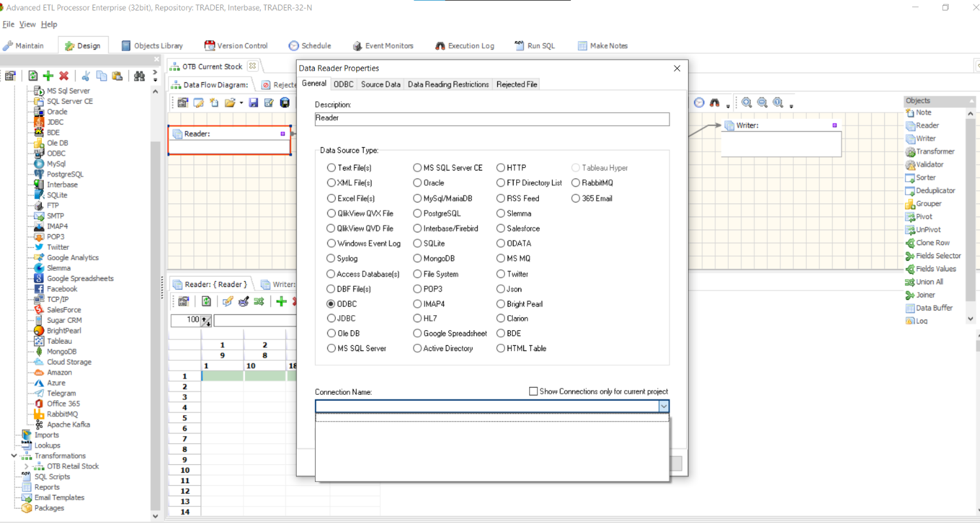The height and width of the screenshot is (523, 980).
Task: Open the dropdown arrow next to open folder icon
Action: pyautogui.click(x=241, y=103)
